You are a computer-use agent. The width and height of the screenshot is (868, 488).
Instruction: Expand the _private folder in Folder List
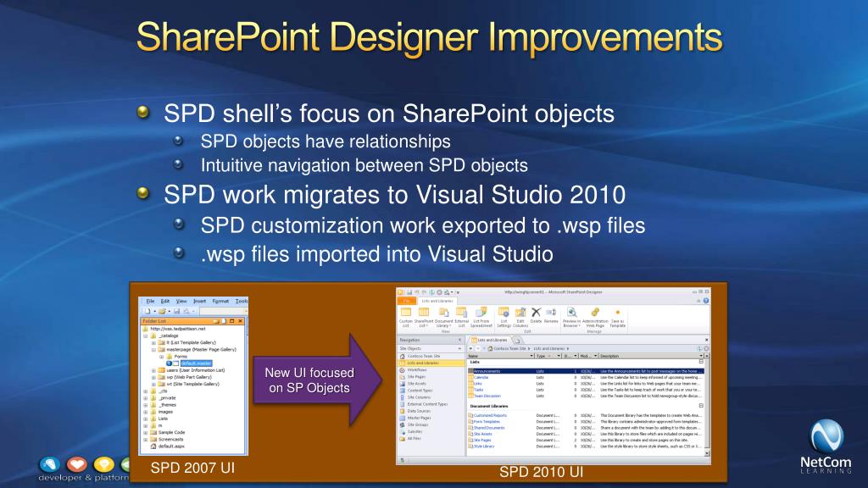click(146, 398)
